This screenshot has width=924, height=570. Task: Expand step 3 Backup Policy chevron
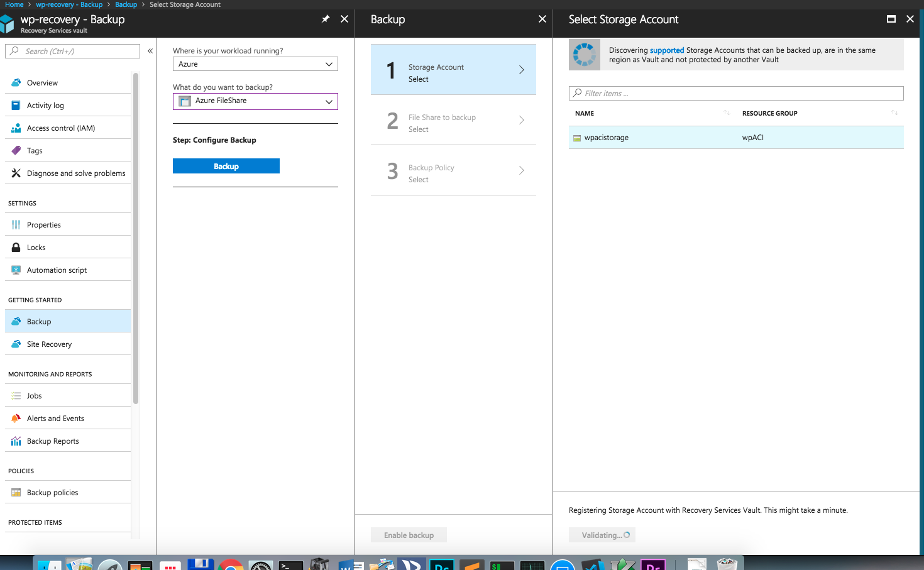click(x=521, y=170)
